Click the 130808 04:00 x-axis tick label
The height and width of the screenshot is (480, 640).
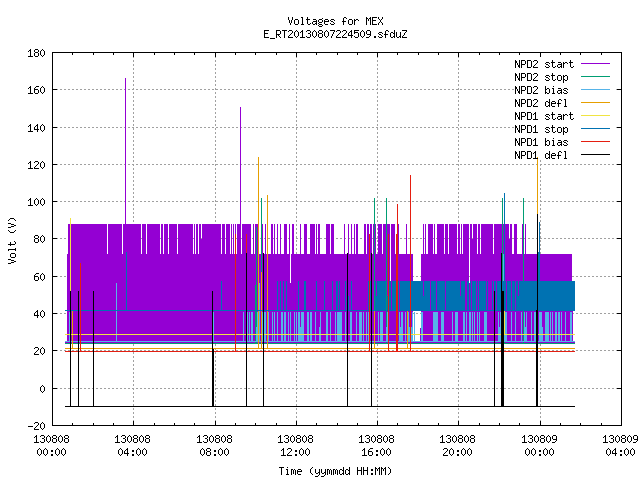pos(132,445)
